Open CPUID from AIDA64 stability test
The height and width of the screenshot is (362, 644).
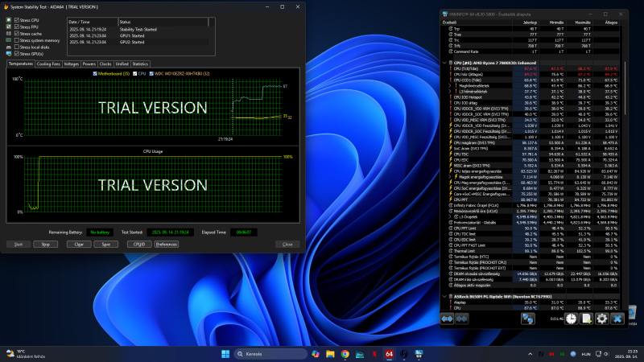(x=139, y=245)
